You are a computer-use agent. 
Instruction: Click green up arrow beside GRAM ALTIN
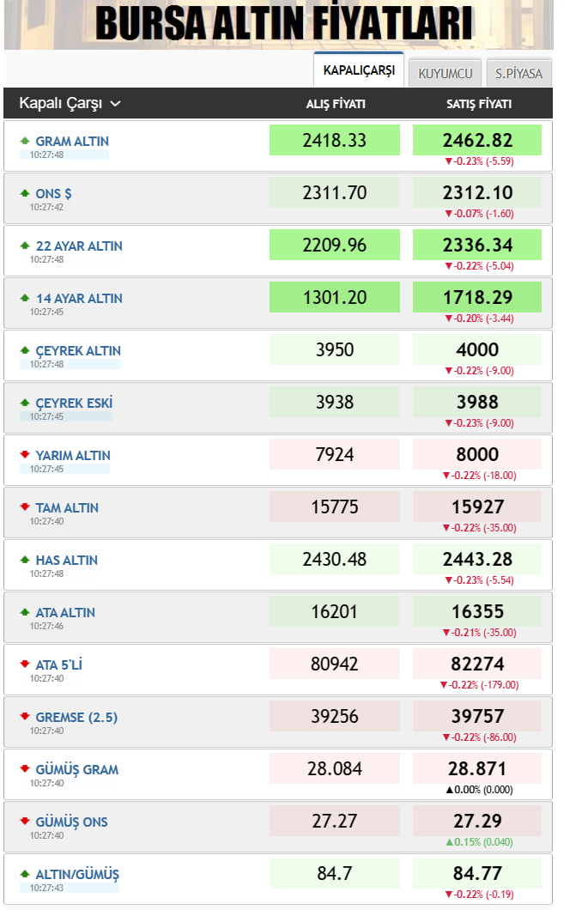coord(25,141)
